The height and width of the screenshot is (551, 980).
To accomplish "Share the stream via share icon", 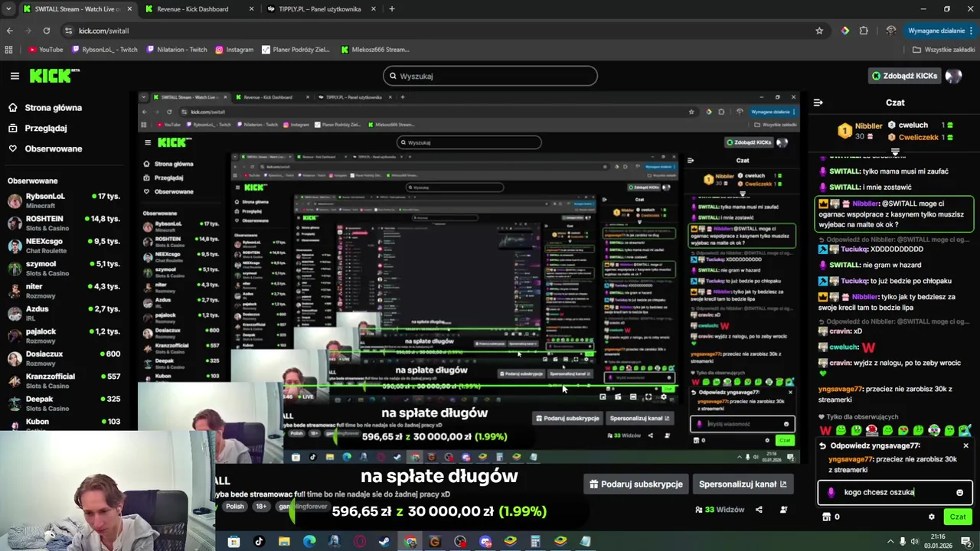I will (759, 510).
